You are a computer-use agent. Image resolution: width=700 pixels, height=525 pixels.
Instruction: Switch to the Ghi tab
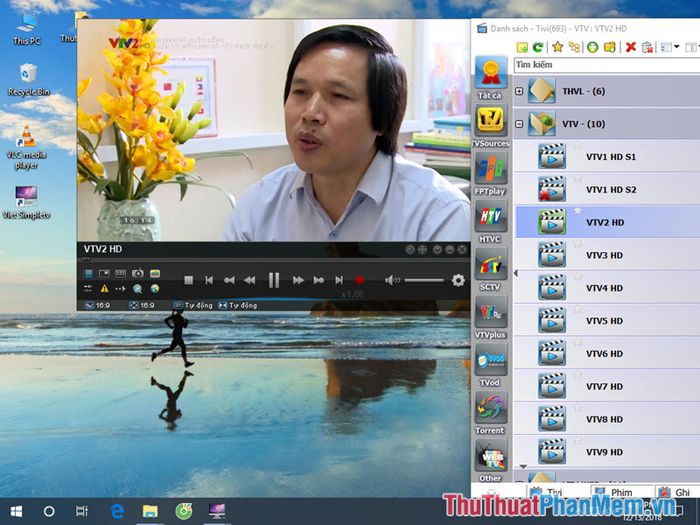pos(676,492)
